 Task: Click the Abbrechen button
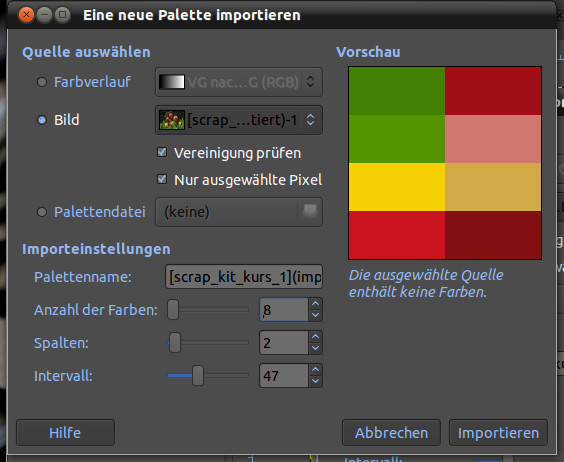[x=391, y=432]
